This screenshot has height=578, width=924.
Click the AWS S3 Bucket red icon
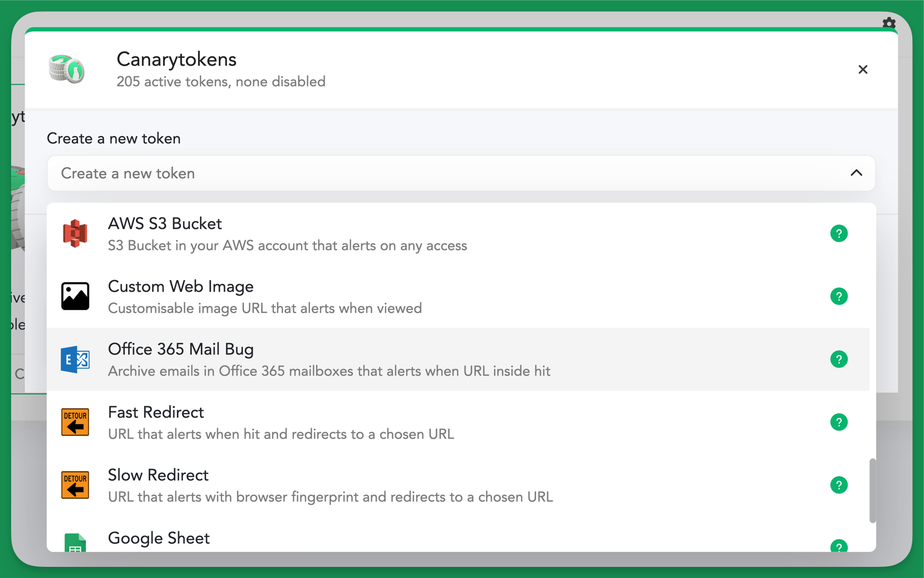(x=75, y=233)
